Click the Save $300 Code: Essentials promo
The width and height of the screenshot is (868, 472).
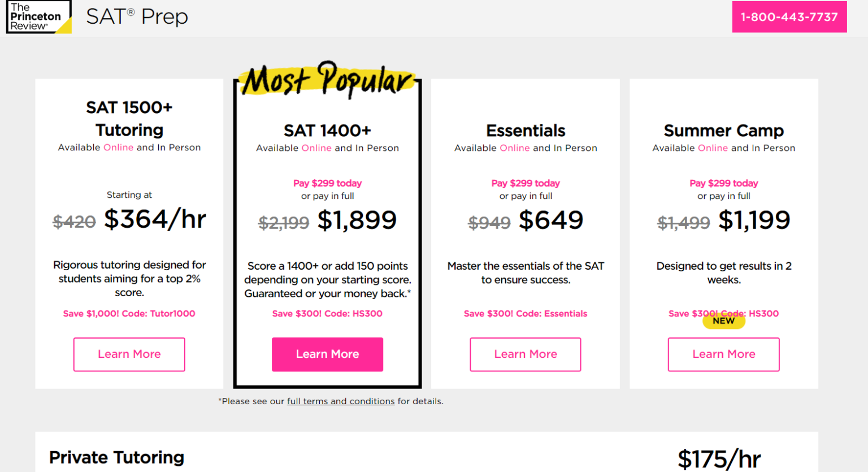coord(525,314)
